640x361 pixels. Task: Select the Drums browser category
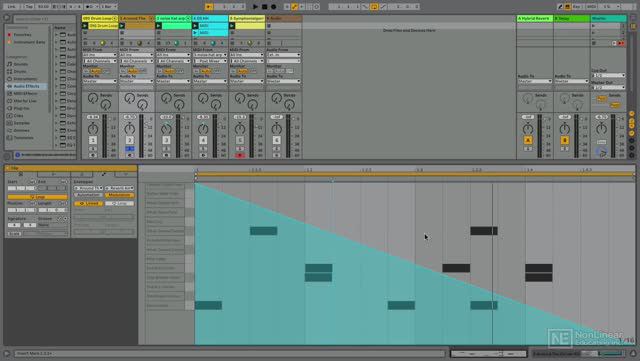tap(20, 71)
